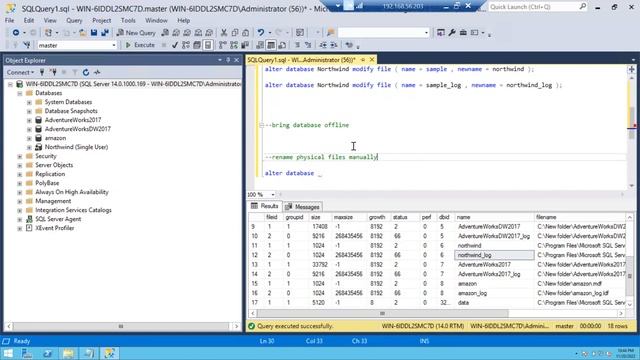
Task: Expand the AdventureWorks2017 database node
Action: [x=29, y=120]
